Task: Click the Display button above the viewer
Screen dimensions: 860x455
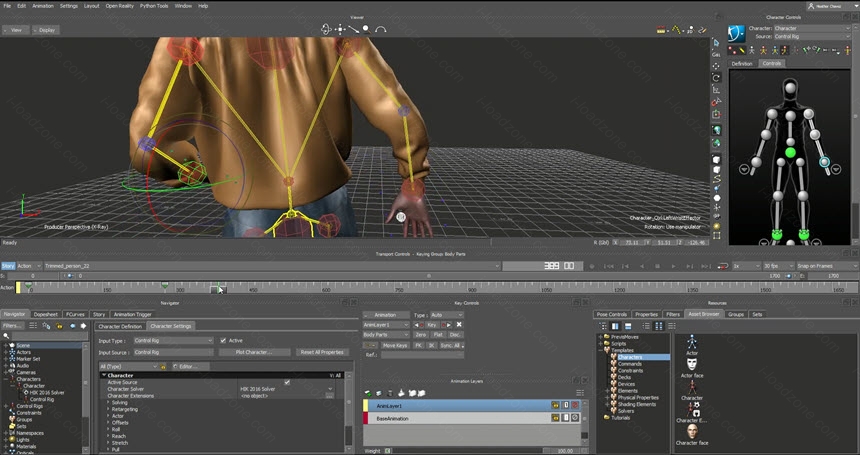Action: [x=47, y=30]
